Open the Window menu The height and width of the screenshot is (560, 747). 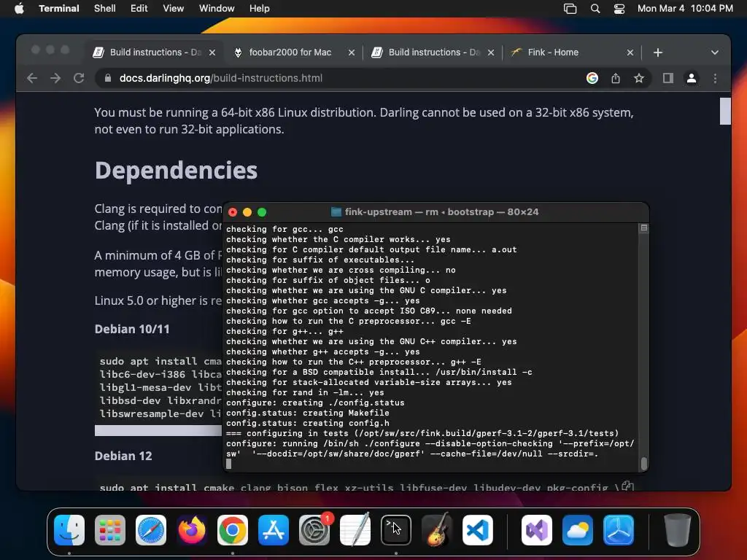(217, 9)
